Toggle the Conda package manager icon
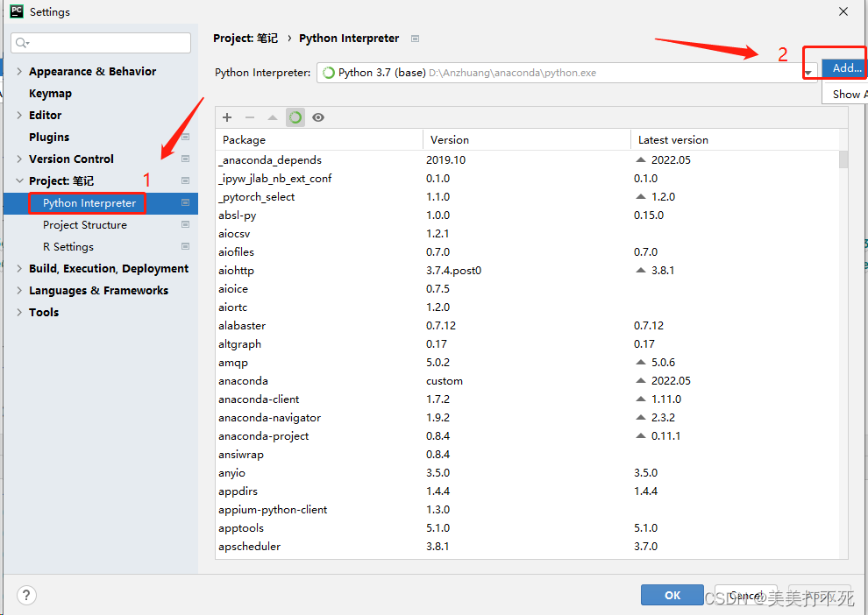Screen dimensions: 868x615 point(295,117)
